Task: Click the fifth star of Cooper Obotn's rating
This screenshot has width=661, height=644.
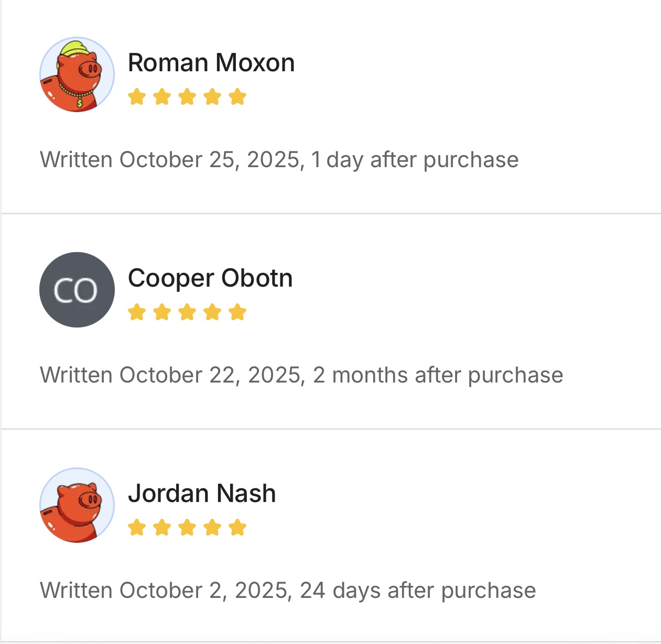Action: click(x=237, y=312)
